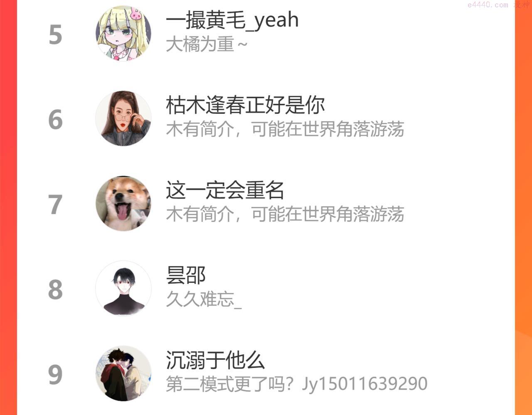Tap the Shiba dog avatar of 这一定会重名
532x415 pixels.
[x=123, y=204]
